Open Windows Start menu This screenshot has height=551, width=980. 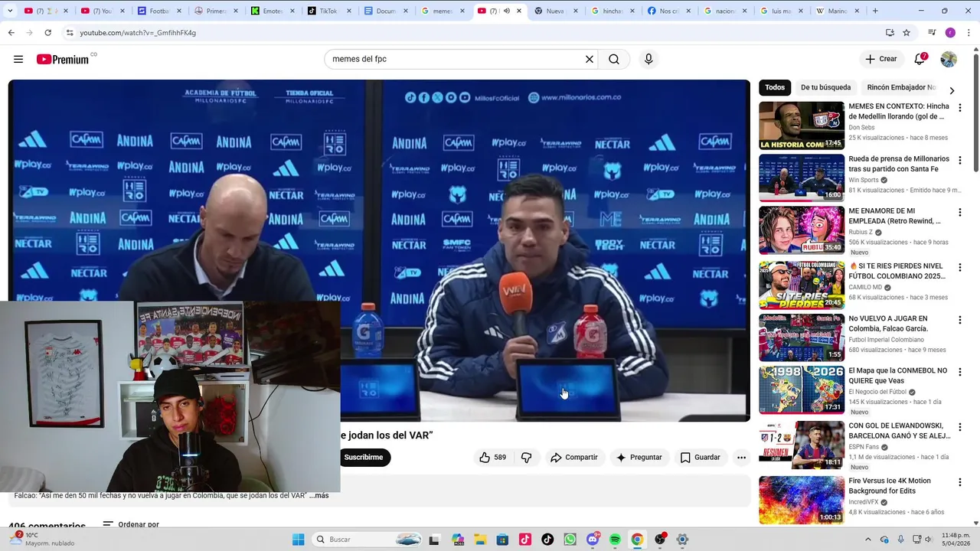tap(299, 540)
